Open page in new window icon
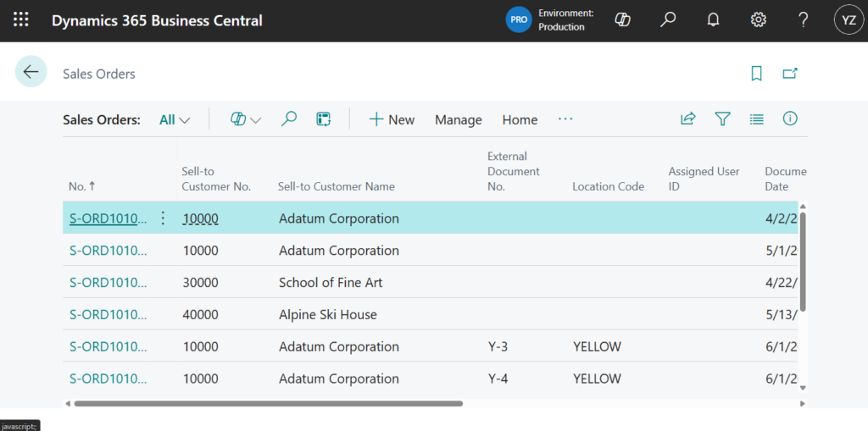The height and width of the screenshot is (431, 868). click(790, 74)
